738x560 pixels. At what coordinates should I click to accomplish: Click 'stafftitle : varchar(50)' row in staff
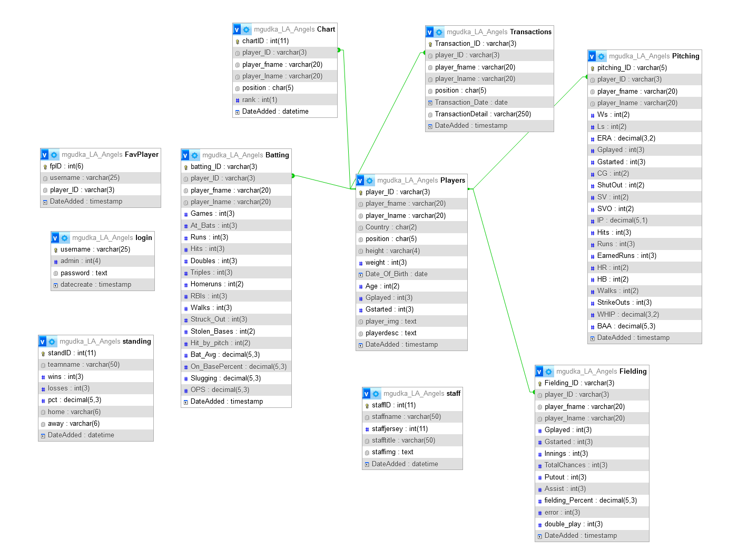(412, 441)
